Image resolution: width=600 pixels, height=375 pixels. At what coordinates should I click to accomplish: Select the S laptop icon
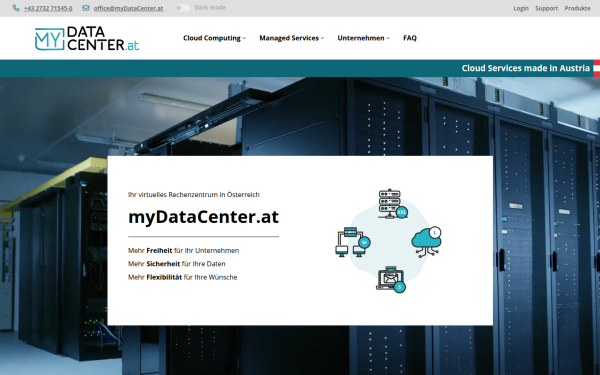click(391, 280)
